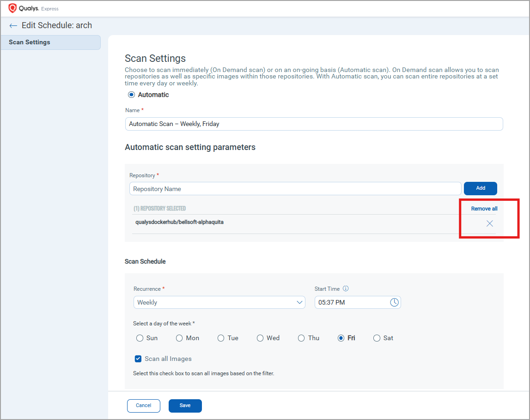
Task: Select Wed for weekly scan
Action: tap(261, 338)
